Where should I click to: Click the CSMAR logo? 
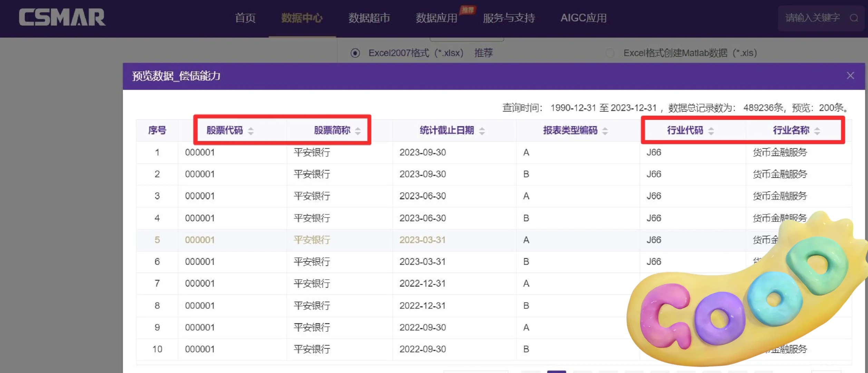62,17
